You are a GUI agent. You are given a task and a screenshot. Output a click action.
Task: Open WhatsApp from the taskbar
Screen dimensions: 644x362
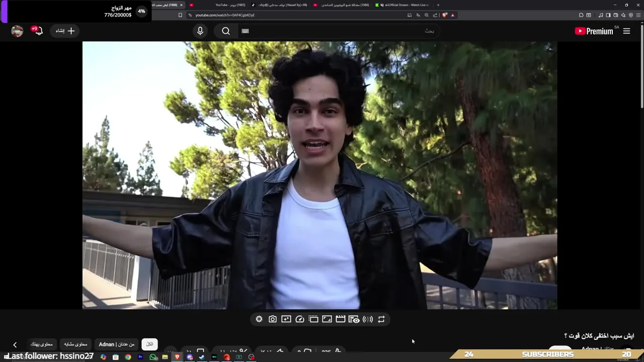click(152, 357)
